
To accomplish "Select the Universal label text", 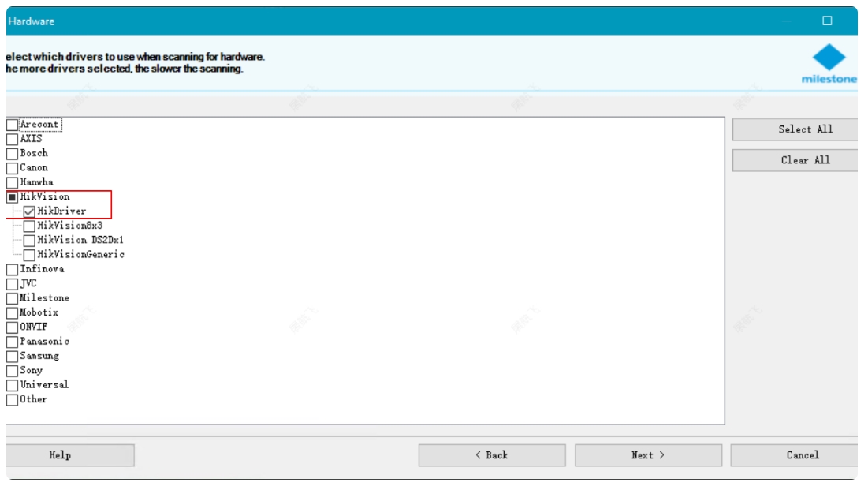I will point(44,384).
